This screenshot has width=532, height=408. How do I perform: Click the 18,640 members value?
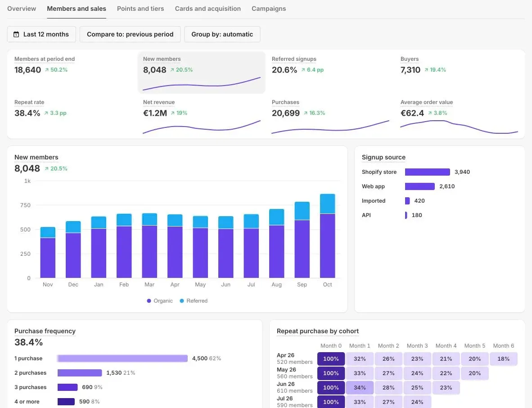pyautogui.click(x=27, y=70)
